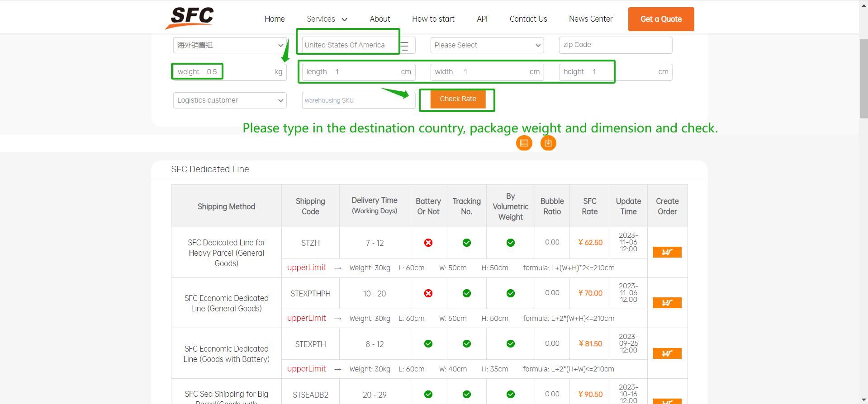Click tracking green check in STEXPTHPH row
This screenshot has width=868, height=404.
[467, 293]
